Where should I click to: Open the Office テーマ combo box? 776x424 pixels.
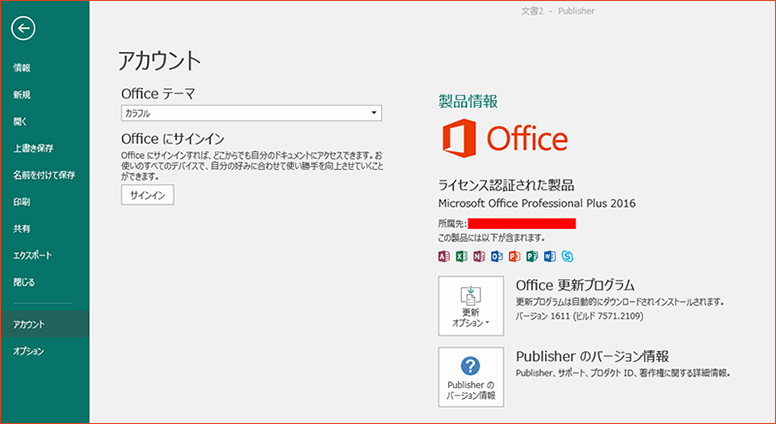click(251, 113)
